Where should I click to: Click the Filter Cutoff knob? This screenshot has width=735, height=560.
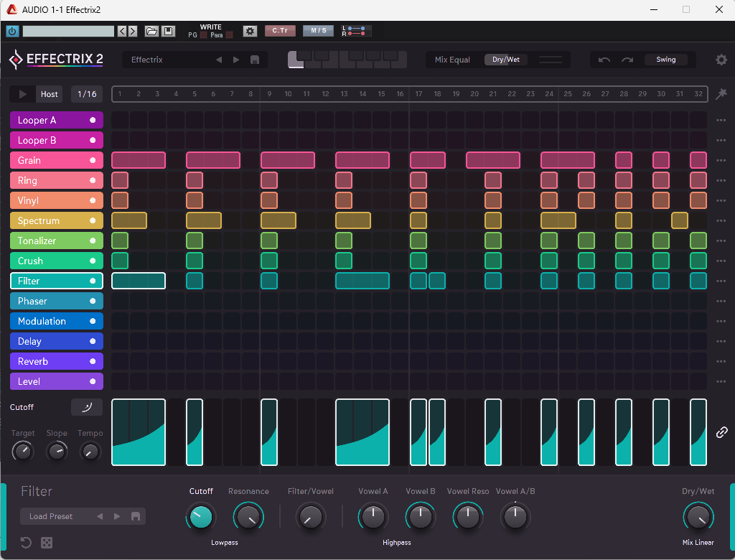point(201,518)
